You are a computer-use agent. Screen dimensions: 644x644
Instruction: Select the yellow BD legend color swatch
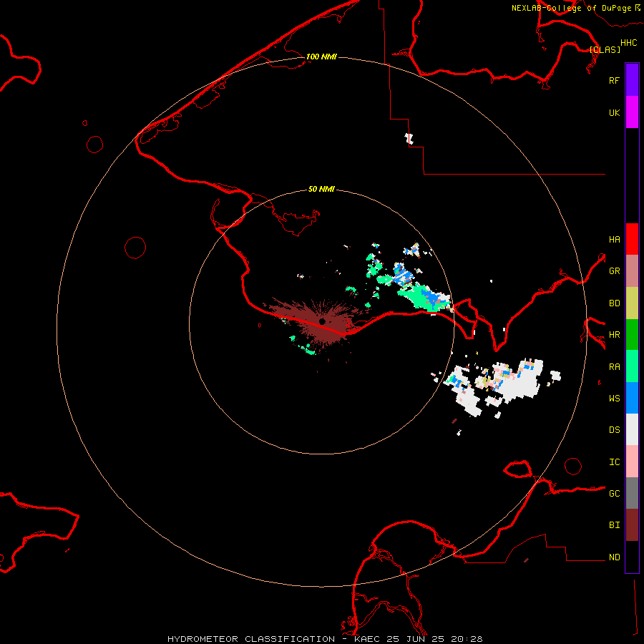click(x=632, y=303)
